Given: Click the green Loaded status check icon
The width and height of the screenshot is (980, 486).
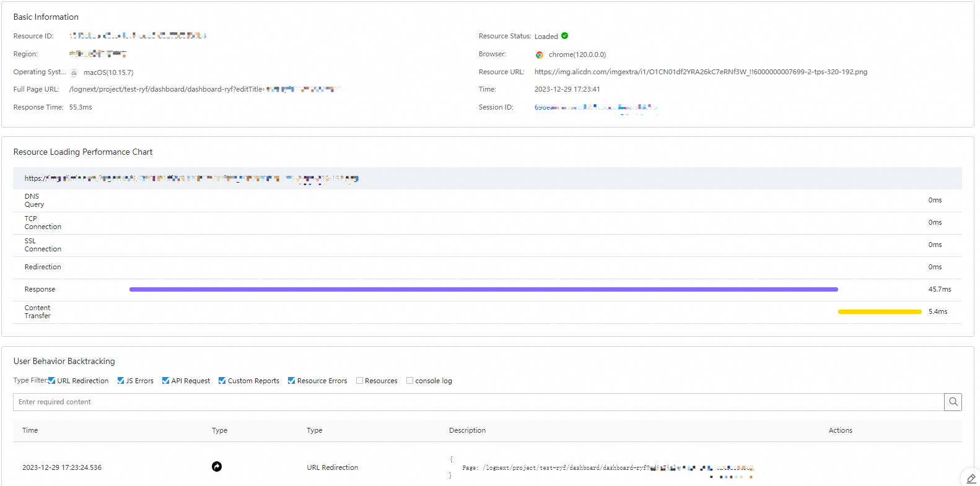Looking at the screenshot, I should tap(564, 36).
